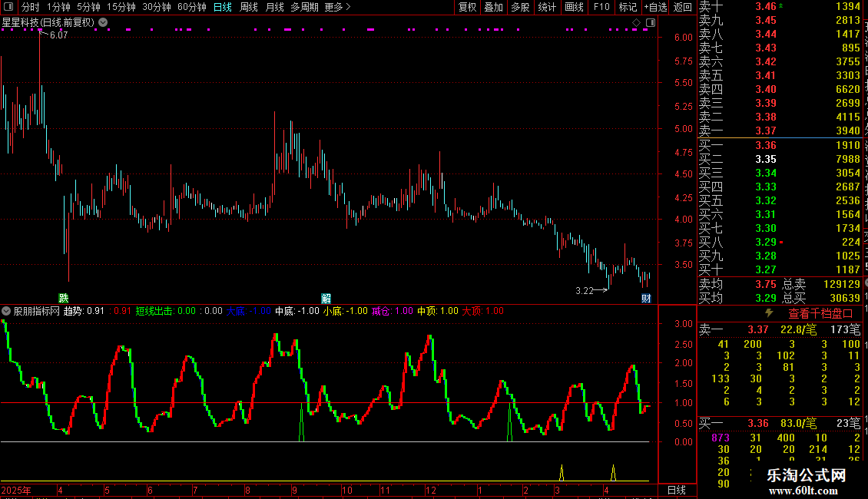Click the 大底: -1.00 indicator label

point(249,311)
